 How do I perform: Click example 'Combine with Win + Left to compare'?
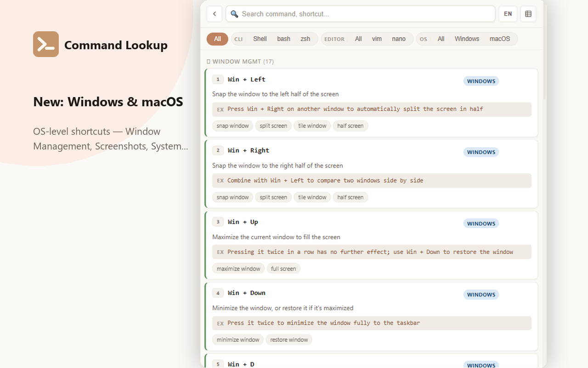coord(372,180)
